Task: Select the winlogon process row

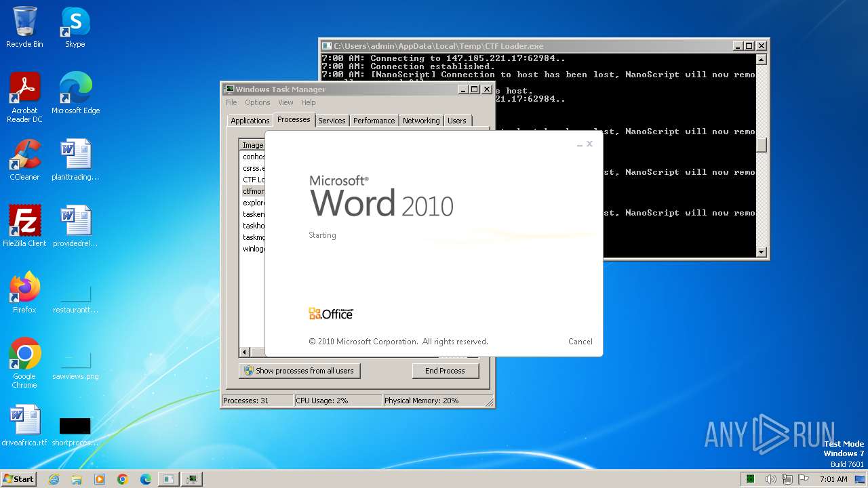Action: pyautogui.click(x=253, y=249)
